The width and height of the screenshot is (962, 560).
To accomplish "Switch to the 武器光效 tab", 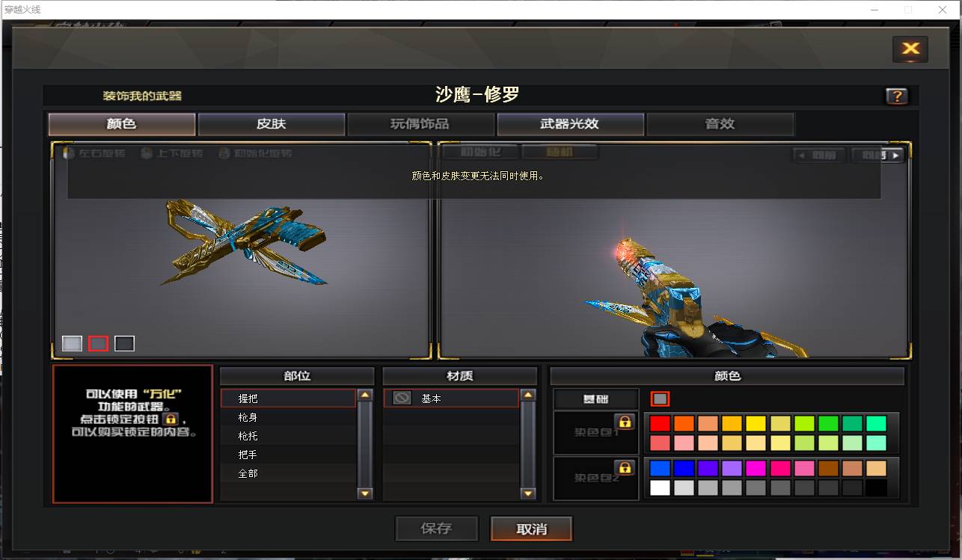I will [x=570, y=124].
